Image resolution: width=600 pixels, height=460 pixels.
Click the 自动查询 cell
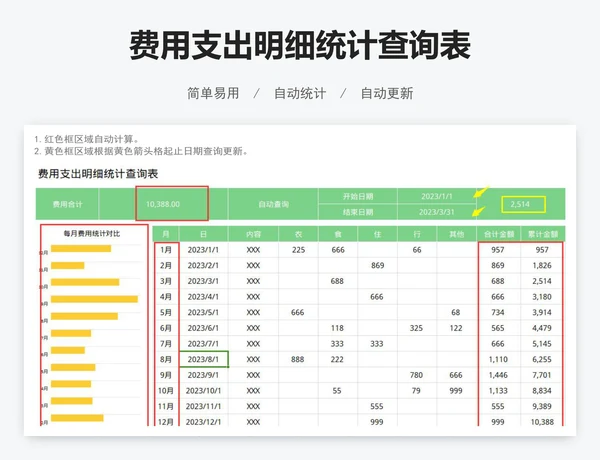pyautogui.click(x=273, y=204)
